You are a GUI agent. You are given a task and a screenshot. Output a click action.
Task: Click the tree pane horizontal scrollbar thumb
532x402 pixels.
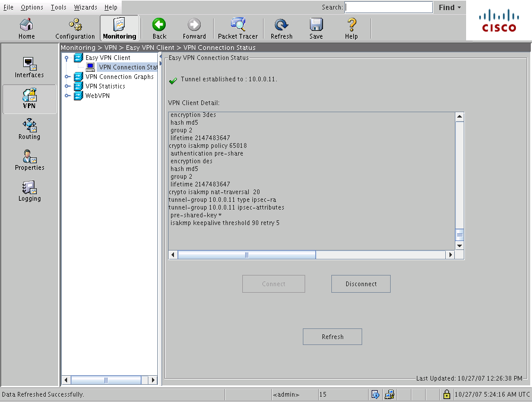pos(106,380)
